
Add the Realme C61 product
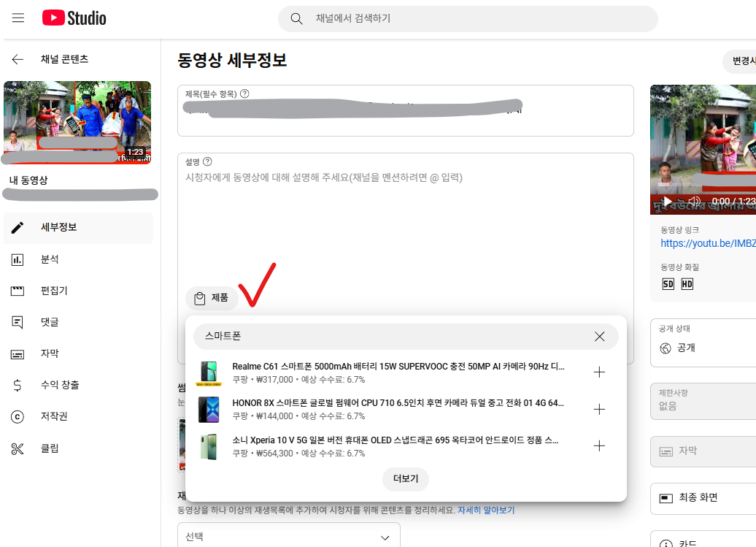599,372
